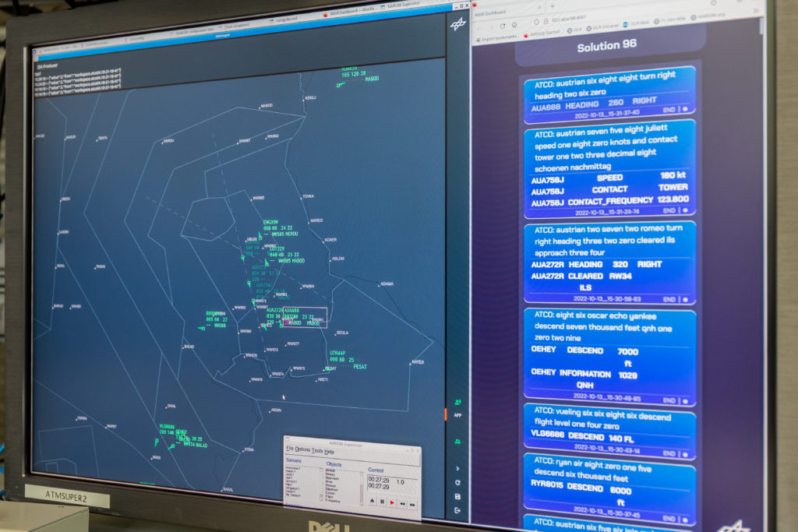Click the Servers list scrollbar in Supervisor

click(322, 484)
